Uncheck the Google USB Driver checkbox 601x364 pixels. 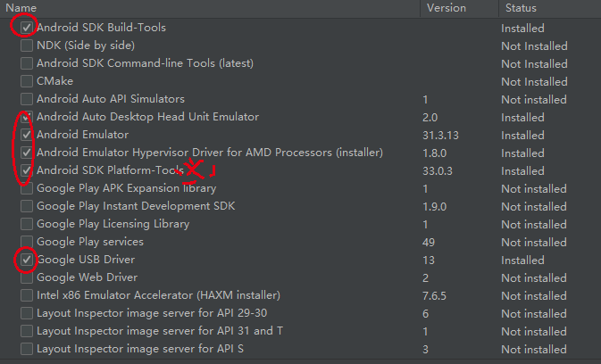[x=27, y=260]
